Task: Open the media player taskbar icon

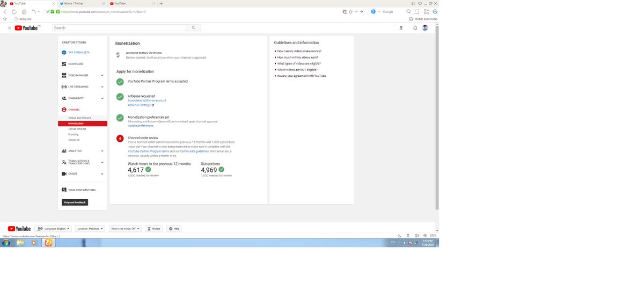Action: tap(34, 243)
